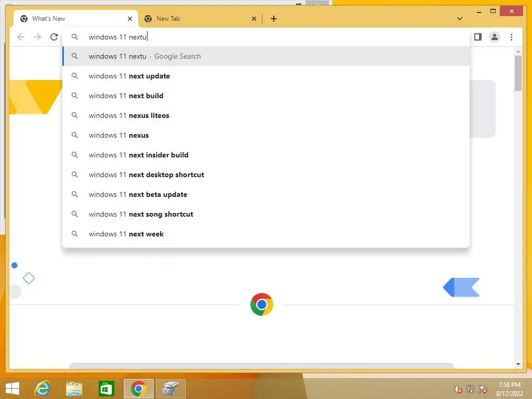
Task: Open Chrome three-dot menu
Action: tap(511, 37)
